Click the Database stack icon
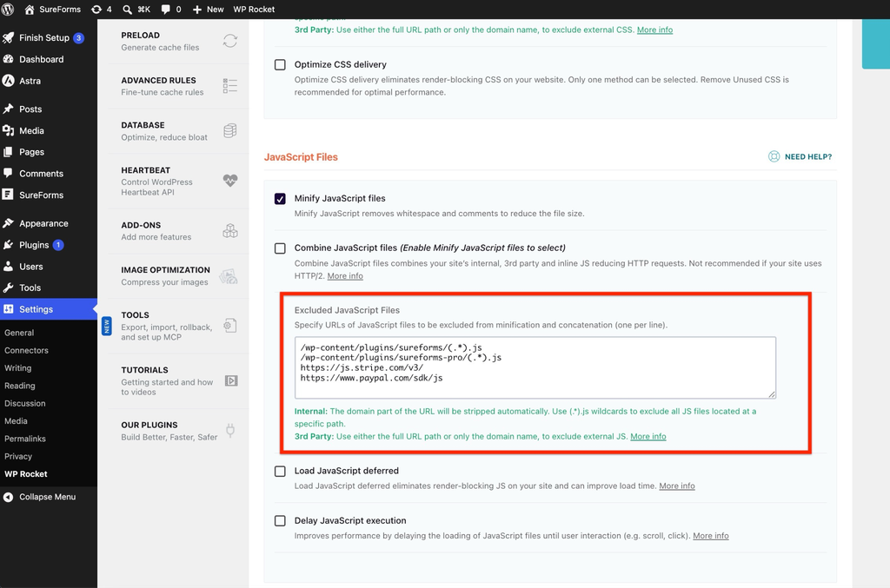This screenshot has height=588, width=890. pyautogui.click(x=229, y=131)
